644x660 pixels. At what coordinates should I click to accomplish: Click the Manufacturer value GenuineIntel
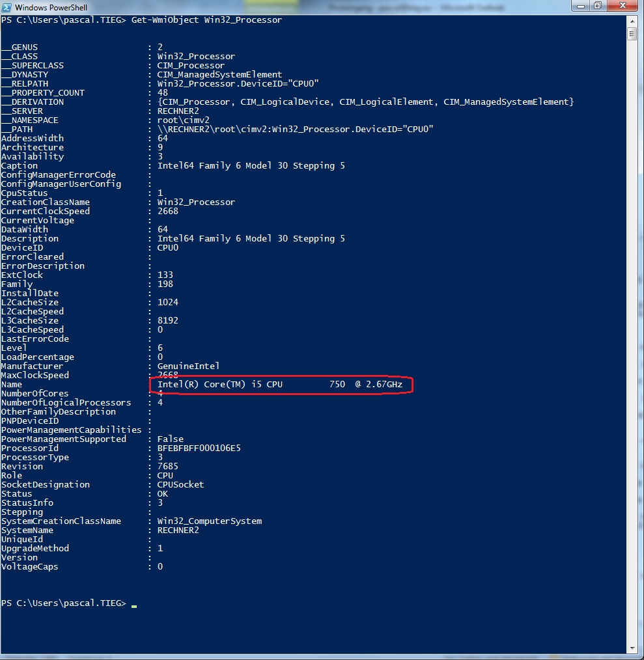coord(188,366)
